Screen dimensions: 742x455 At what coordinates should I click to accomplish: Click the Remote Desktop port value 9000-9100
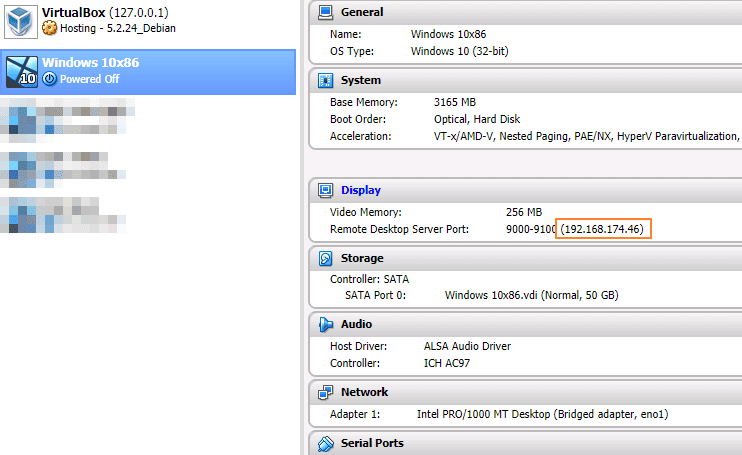pyautogui.click(x=530, y=229)
